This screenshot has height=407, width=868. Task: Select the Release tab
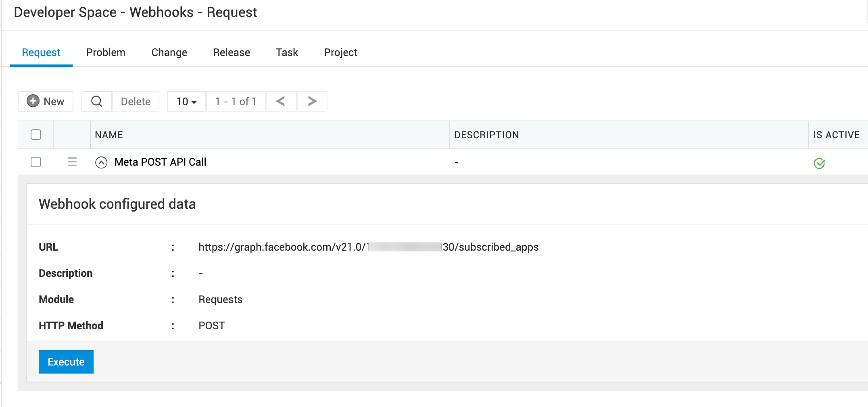click(232, 52)
